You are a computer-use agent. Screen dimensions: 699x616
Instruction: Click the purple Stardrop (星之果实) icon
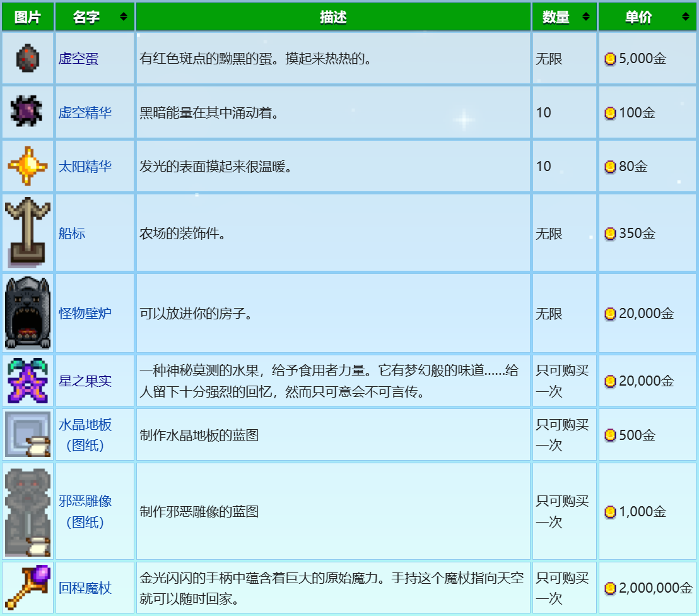point(27,381)
